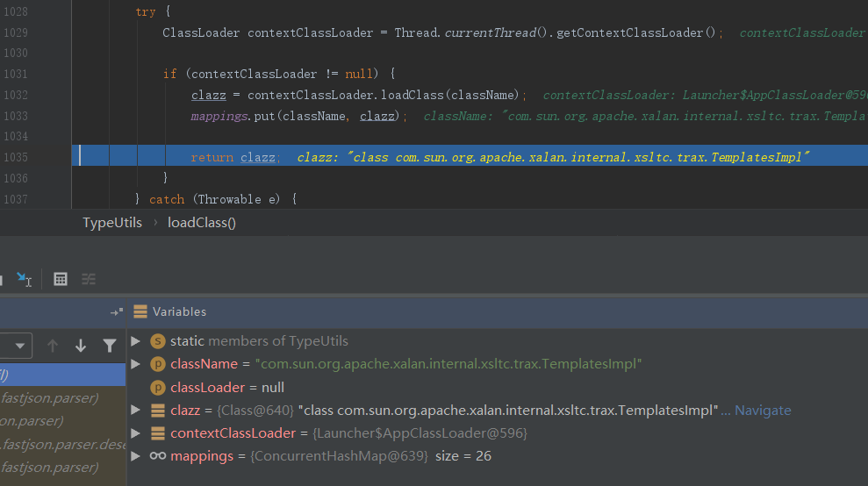Open the thread selector dropdown

point(18,346)
